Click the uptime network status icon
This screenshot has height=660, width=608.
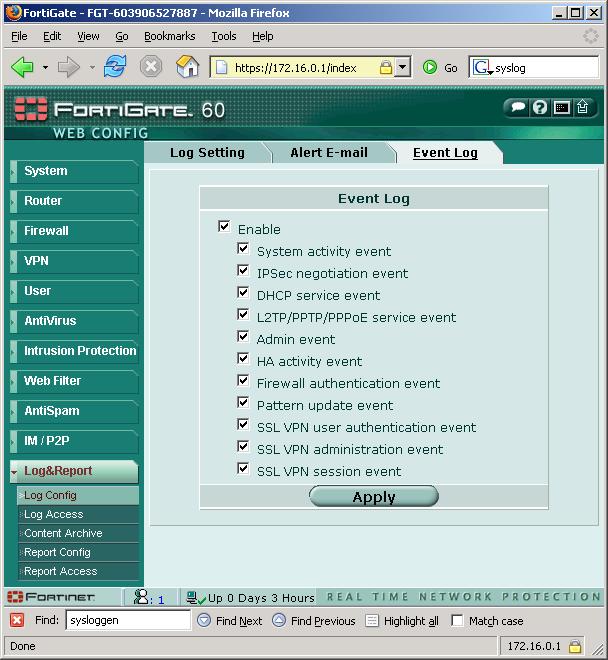196,597
